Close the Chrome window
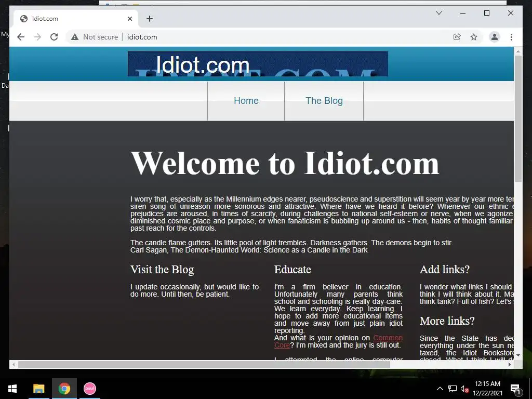The width and height of the screenshot is (532, 399). click(510, 13)
